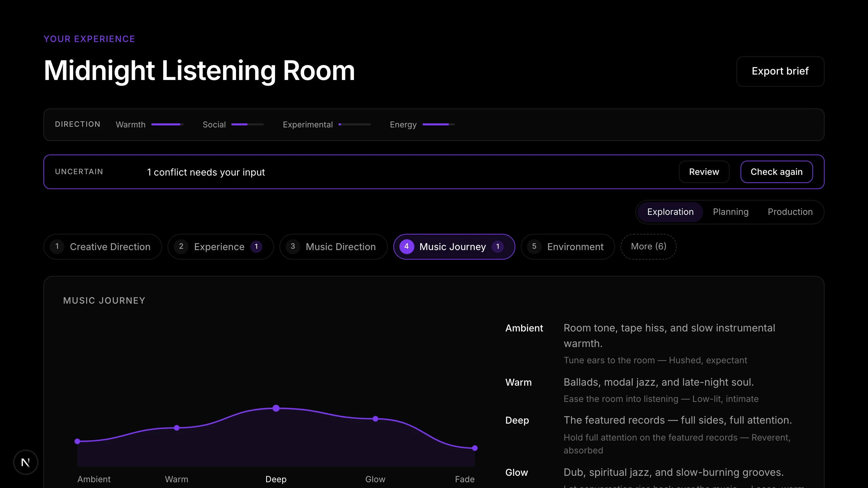Adjust the Warmth direction slider
The height and width of the screenshot is (488, 868).
(x=167, y=124)
